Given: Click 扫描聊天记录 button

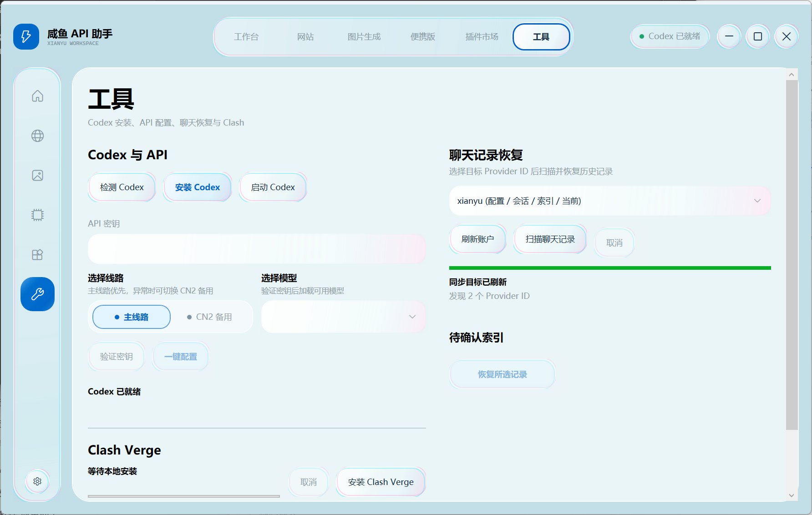Looking at the screenshot, I should pos(550,239).
